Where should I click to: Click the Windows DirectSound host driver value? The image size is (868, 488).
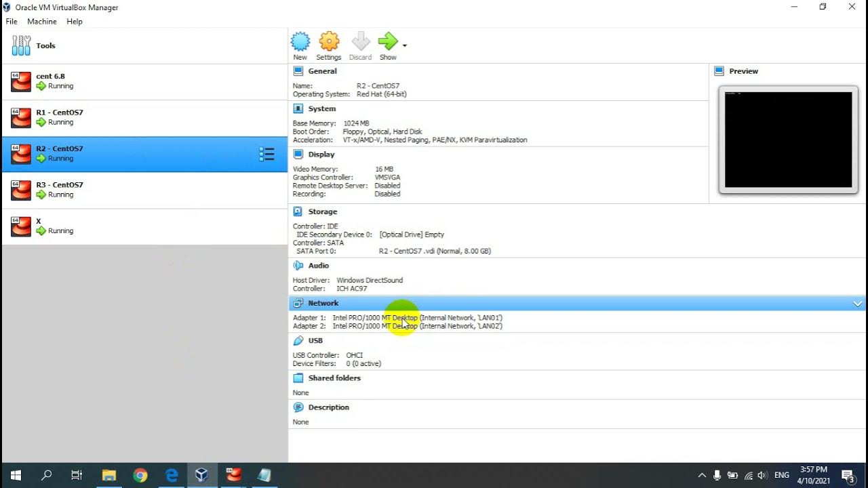tap(370, 281)
